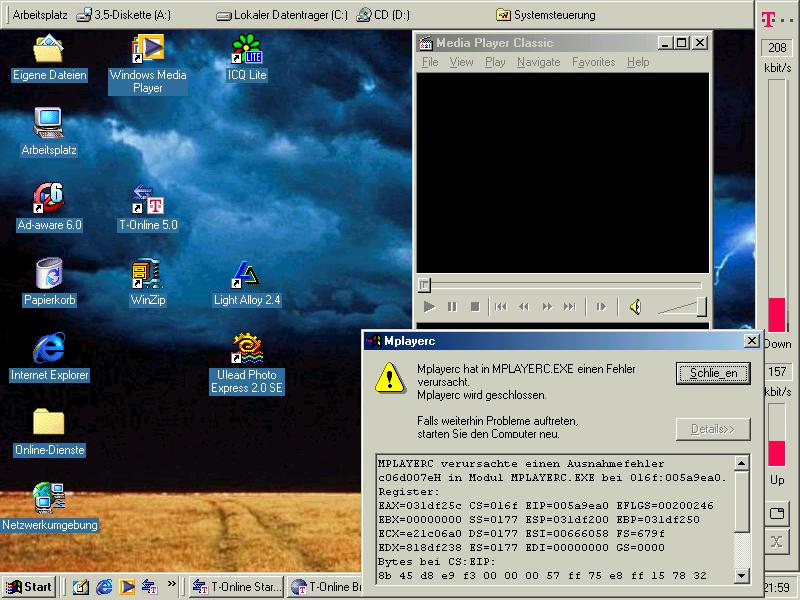Close the Mplayerc error dialog with X
800x600 pixels.
[752, 340]
